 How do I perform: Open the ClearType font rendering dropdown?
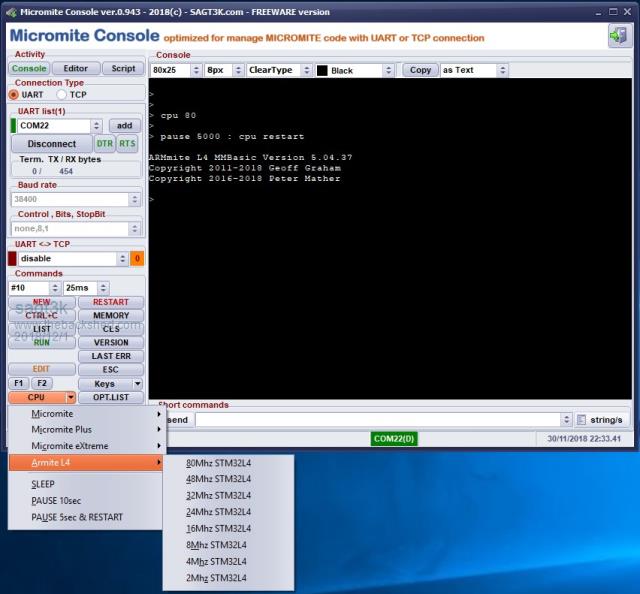[278, 71]
